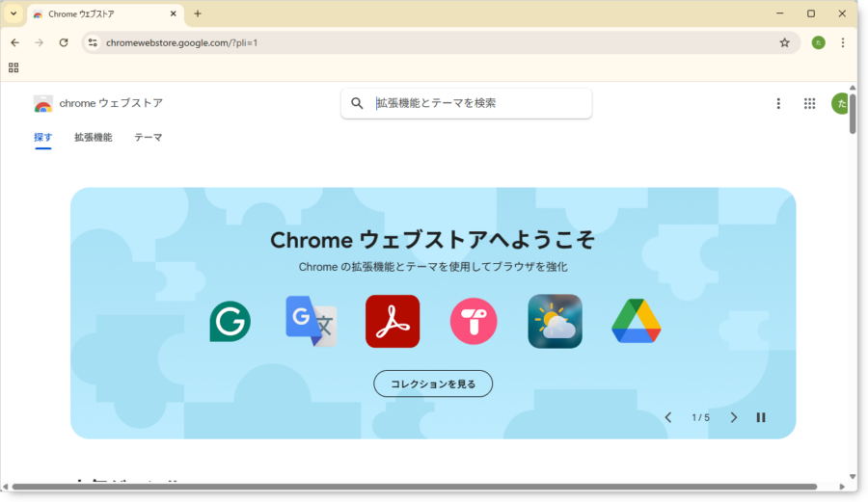
Task: Switch to the テーマ tab
Action: [x=148, y=138]
